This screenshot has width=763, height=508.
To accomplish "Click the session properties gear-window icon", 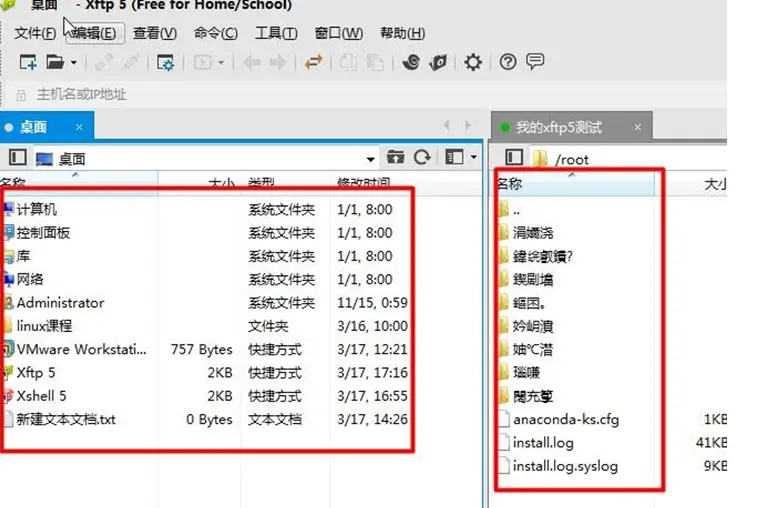I will click(x=165, y=63).
